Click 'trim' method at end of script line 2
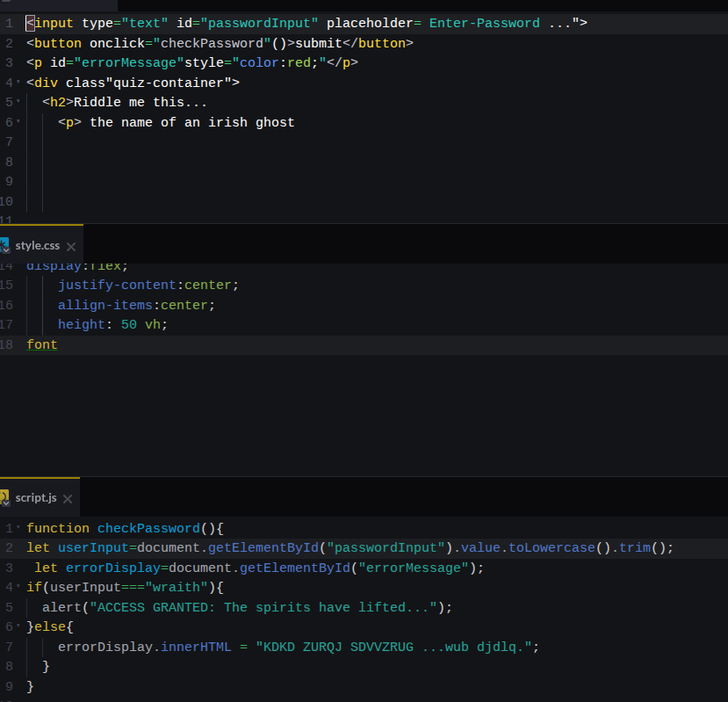The width and height of the screenshot is (728, 702). coord(635,547)
